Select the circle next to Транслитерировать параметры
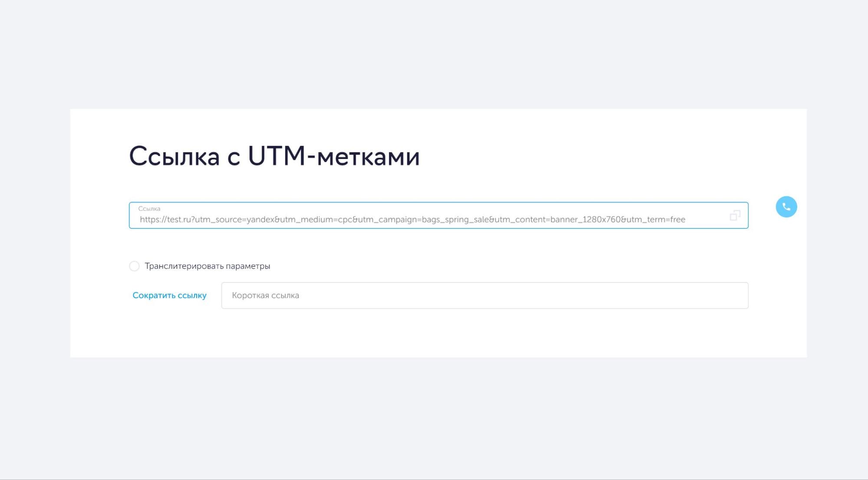 pos(134,265)
